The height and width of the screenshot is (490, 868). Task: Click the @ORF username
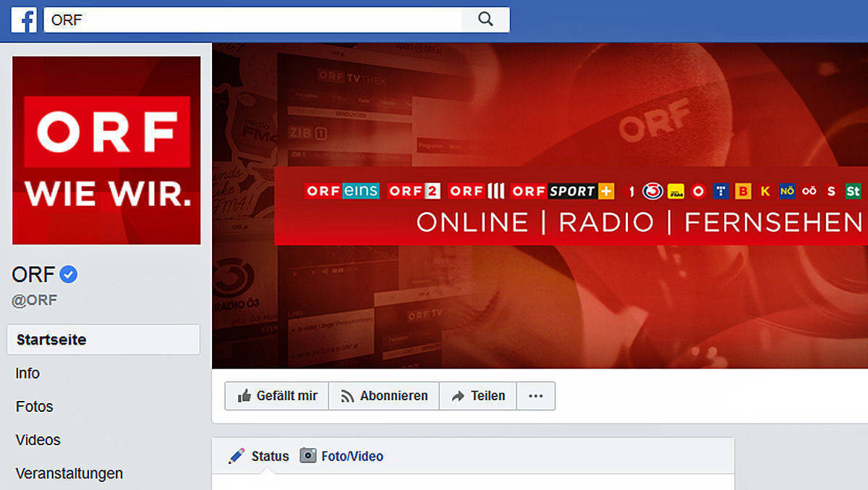point(35,300)
